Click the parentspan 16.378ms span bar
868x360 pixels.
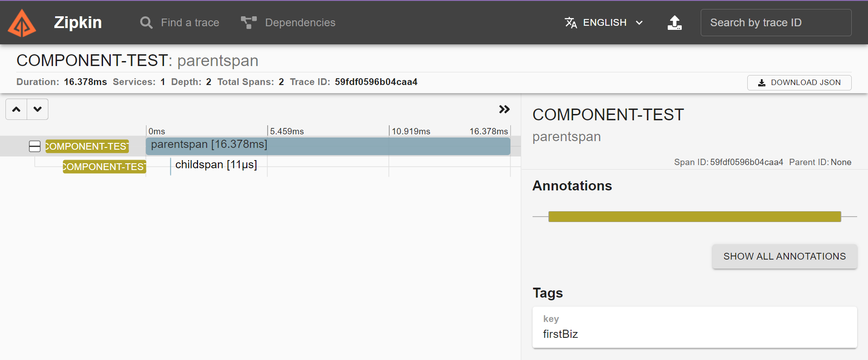pos(328,147)
